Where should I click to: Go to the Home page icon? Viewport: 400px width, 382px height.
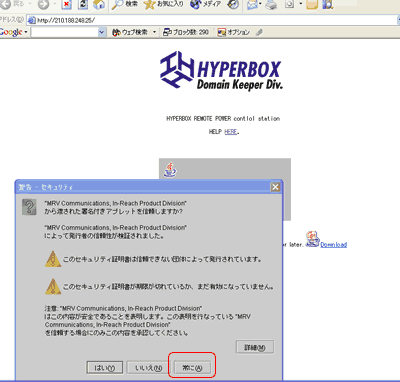(x=99, y=4)
